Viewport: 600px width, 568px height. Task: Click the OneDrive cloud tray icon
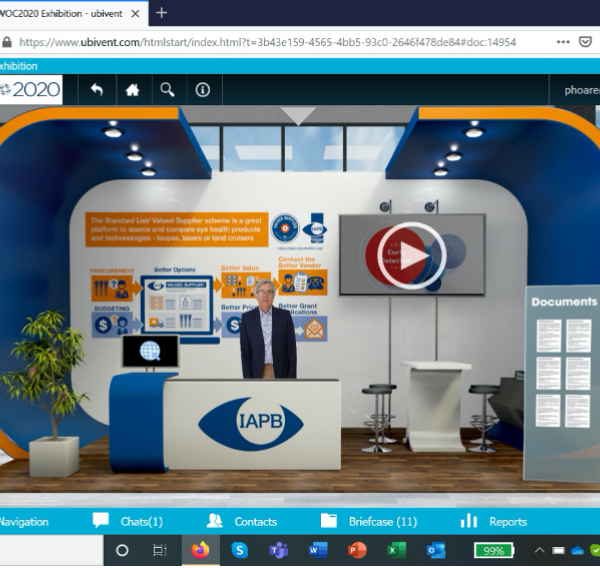click(x=577, y=551)
